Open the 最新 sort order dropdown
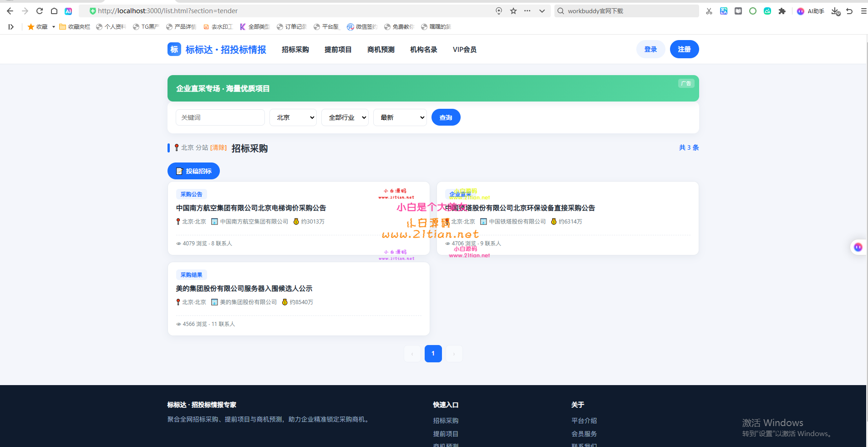 point(400,117)
